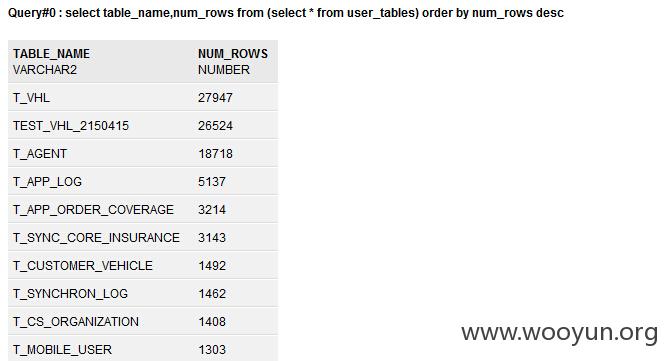Click the T_APP_ORDER_COVERAGE entry
The width and height of the screenshot is (667, 361).
tap(93, 210)
